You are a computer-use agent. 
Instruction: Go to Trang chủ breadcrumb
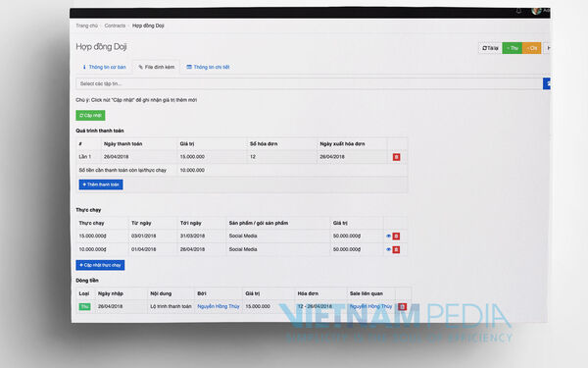coord(86,26)
